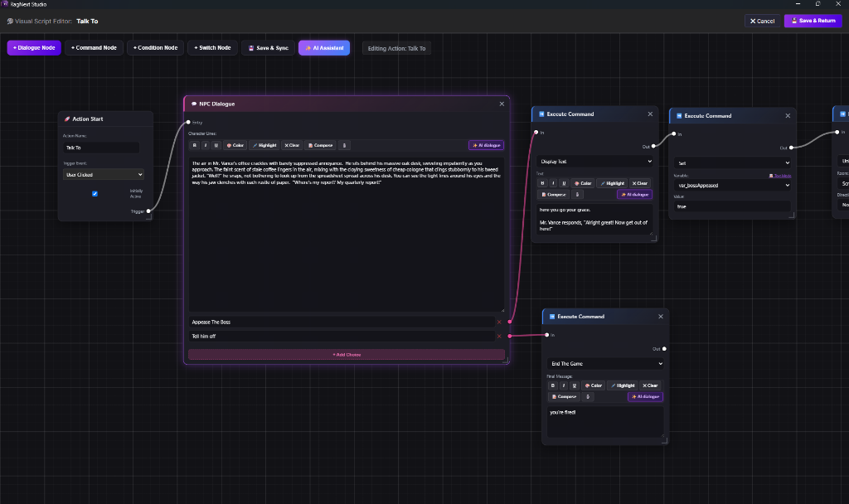The height and width of the screenshot is (504, 849).
Task: Open the Trigger Event 'User Clicked' dropdown
Action: [104, 174]
